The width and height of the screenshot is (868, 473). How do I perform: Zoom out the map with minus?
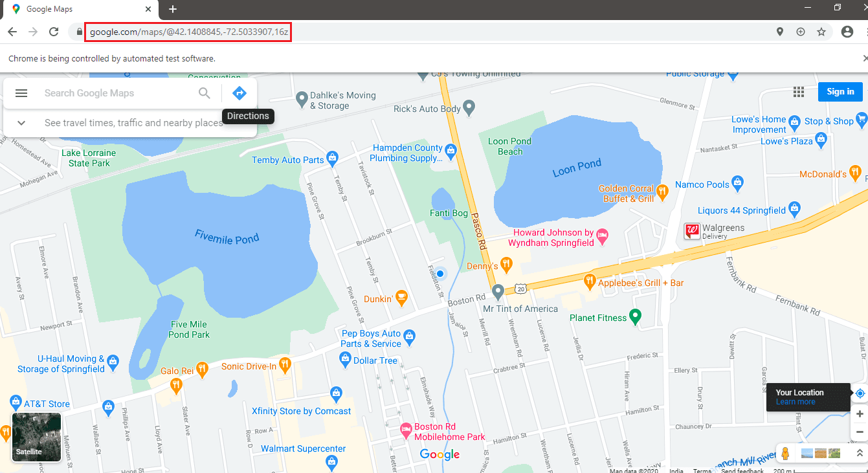point(860,432)
